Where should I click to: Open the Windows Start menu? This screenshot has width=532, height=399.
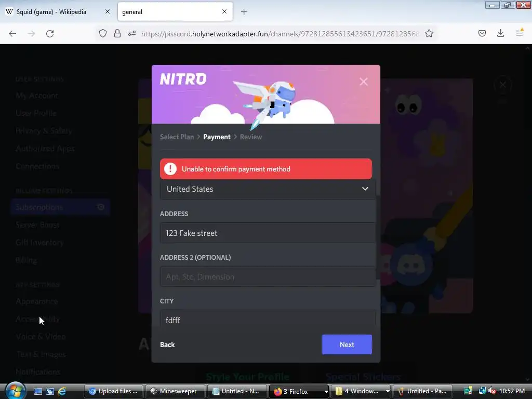15,391
